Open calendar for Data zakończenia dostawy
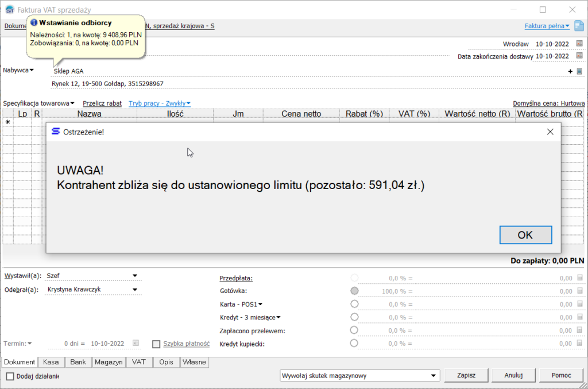The width and height of the screenshot is (588, 389). click(579, 56)
